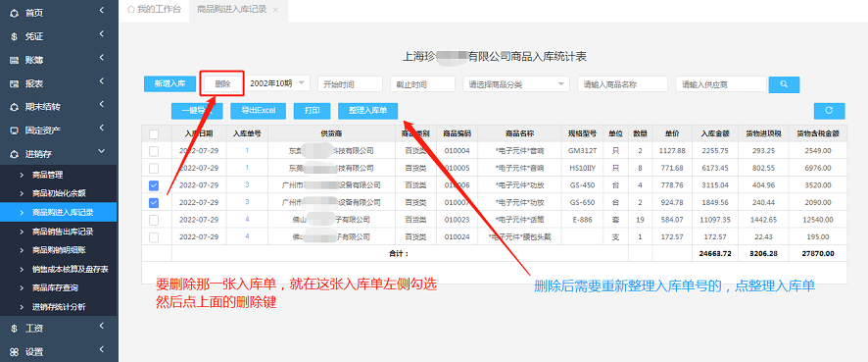This screenshot has width=868, height=362.
Task: Expand the 固定资产 menu chevron
Action: click(x=102, y=129)
